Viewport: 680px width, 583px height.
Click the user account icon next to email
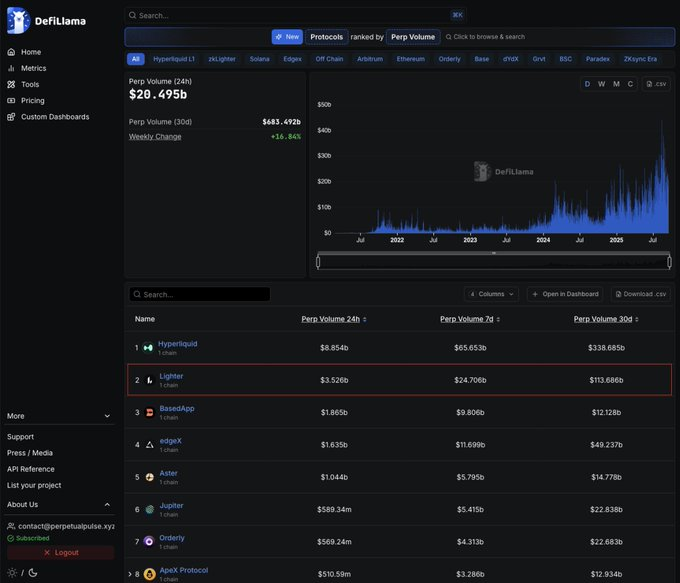click(11, 526)
